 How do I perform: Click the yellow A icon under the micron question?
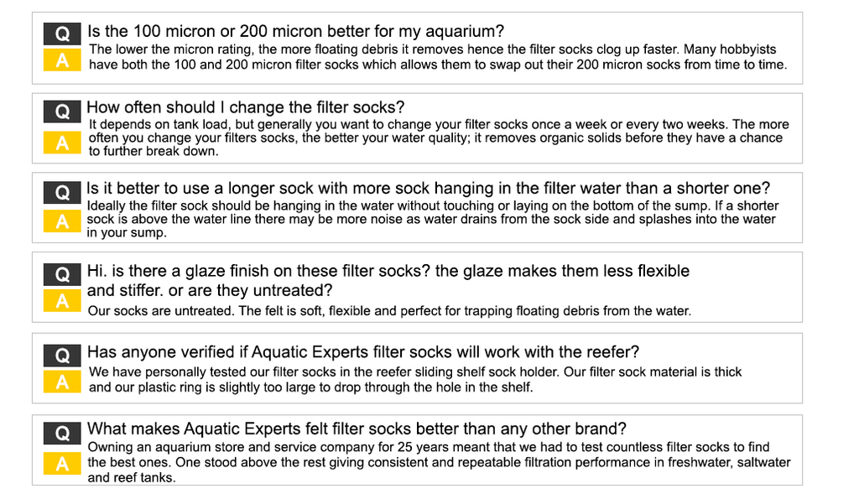pyautogui.click(x=62, y=60)
